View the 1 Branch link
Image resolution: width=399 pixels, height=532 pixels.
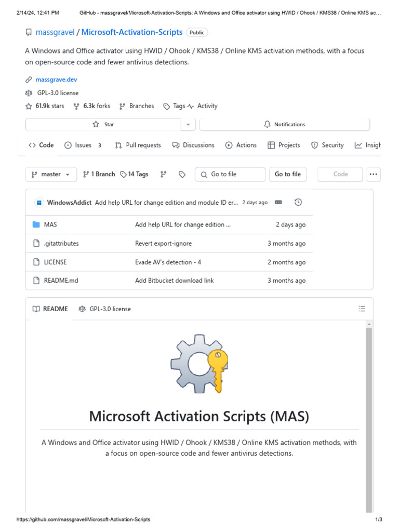click(x=99, y=174)
